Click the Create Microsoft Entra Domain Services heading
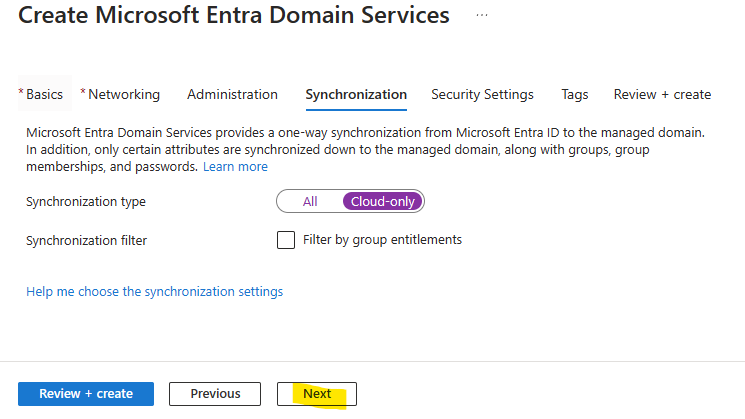The image size is (745, 419). (234, 15)
